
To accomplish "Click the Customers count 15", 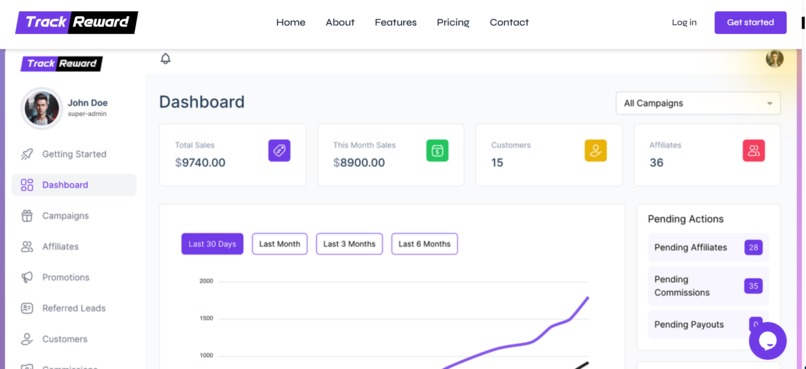I will [497, 163].
